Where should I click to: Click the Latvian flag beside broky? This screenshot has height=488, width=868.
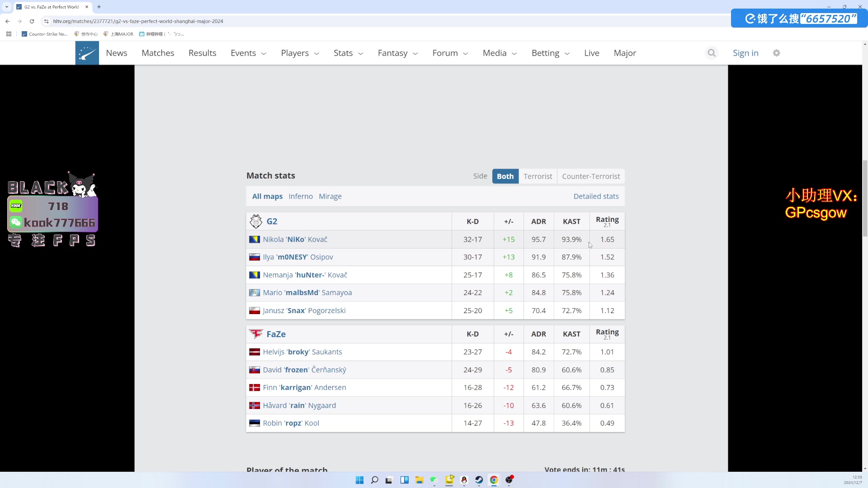point(255,352)
